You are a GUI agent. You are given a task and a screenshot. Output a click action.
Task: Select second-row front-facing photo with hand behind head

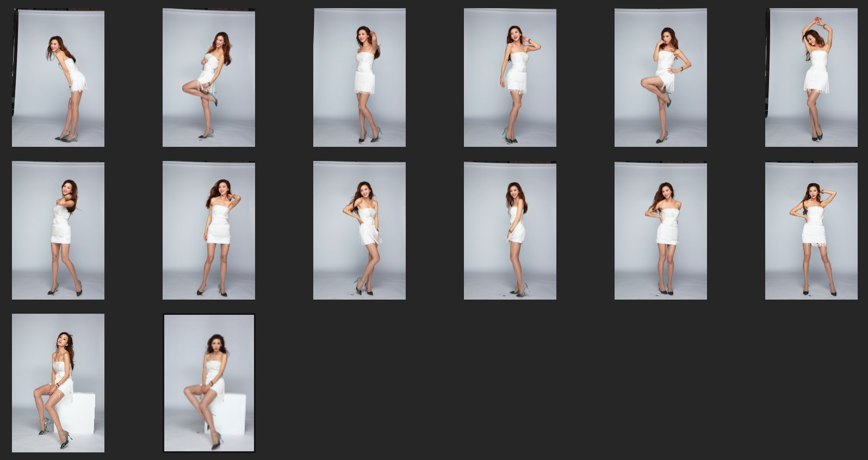click(x=209, y=231)
